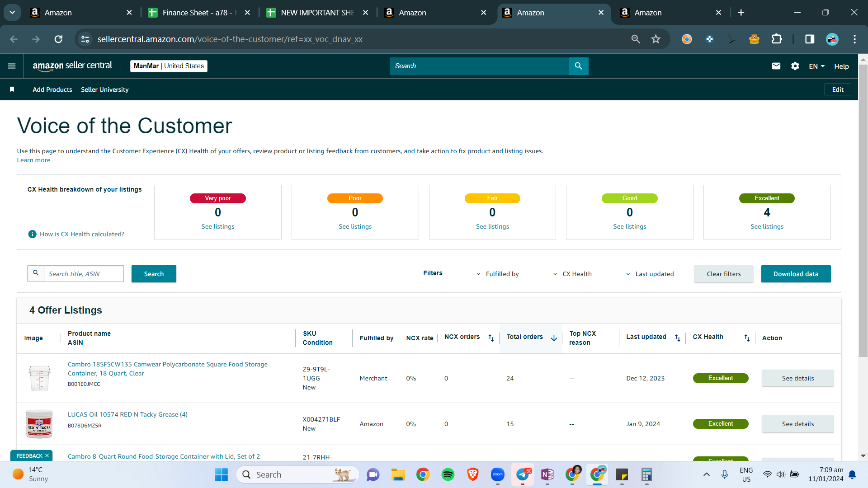Sort by Total orders down arrow
The image size is (868, 488).
[554, 338]
